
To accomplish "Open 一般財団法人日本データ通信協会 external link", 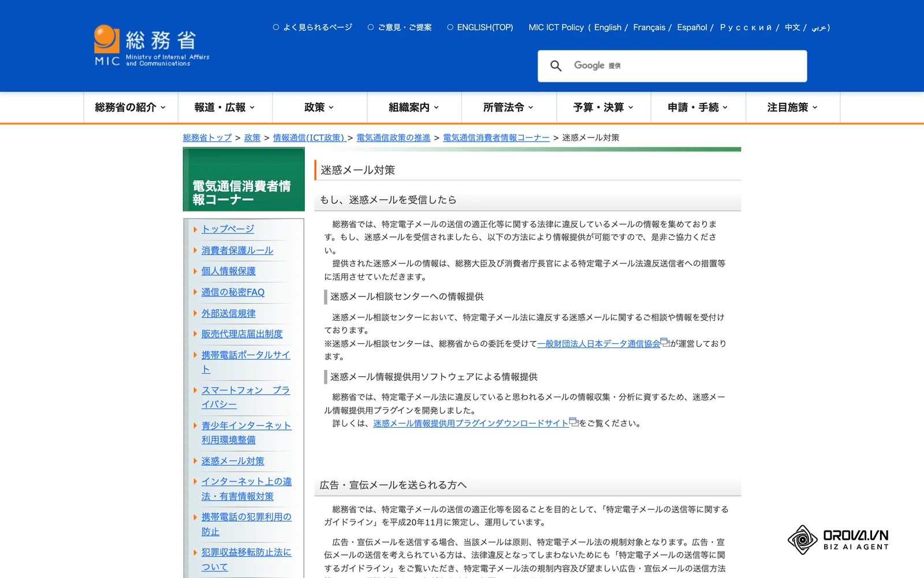I will click(599, 344).
